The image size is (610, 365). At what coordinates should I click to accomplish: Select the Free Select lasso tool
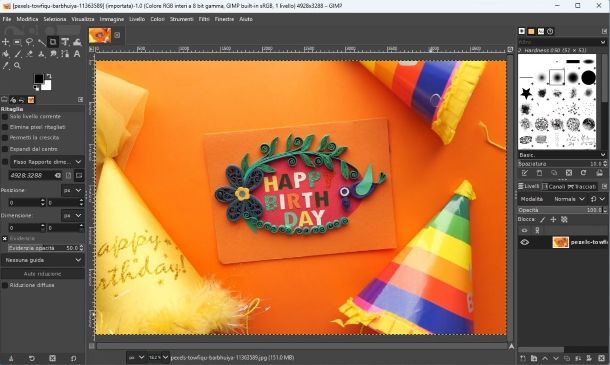pyautogui.click(x=29, y=42)
